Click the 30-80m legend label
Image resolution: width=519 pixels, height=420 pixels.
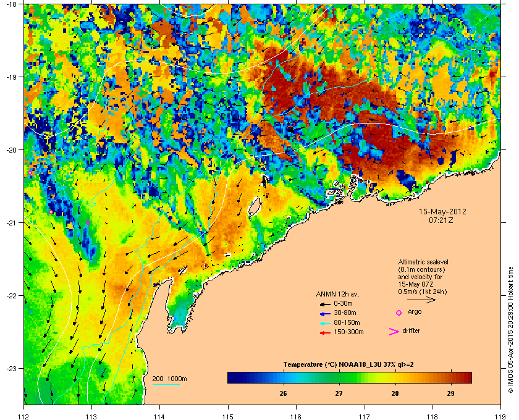345,313
